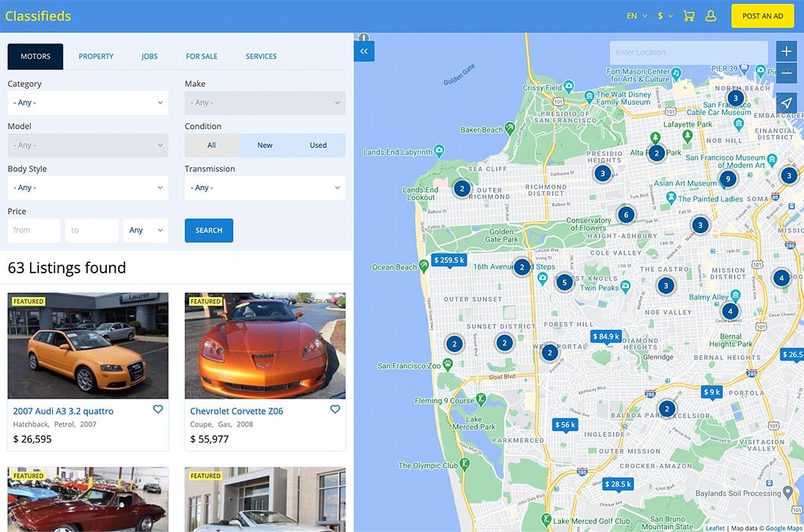The height and width of the screenshot is (532, 804).
Task: Switch to the For Sale tab
Action: click(202, 56)
